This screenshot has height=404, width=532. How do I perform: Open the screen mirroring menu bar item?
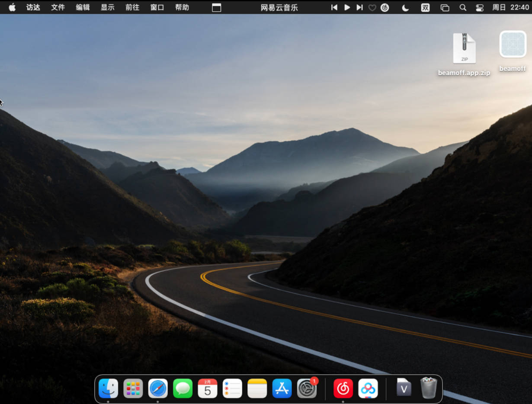(x=445, y=7)
